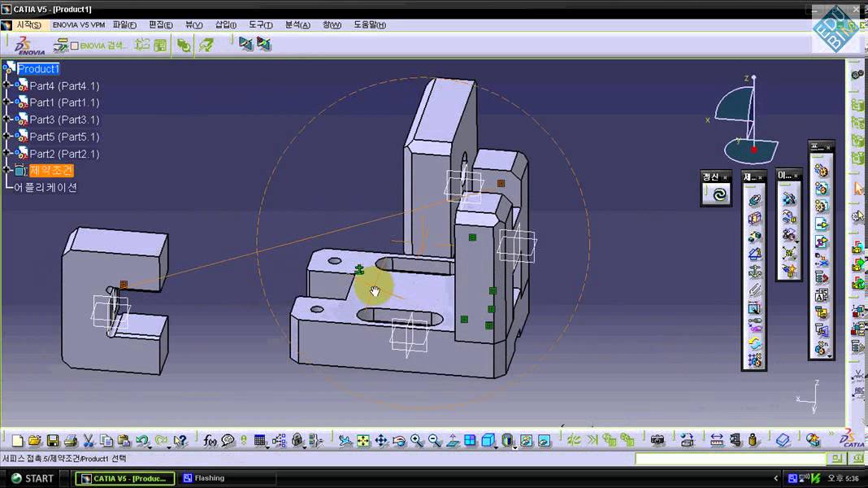Click the Zoom In magnifier icon
Screen dimensions: 868x488
417,440
